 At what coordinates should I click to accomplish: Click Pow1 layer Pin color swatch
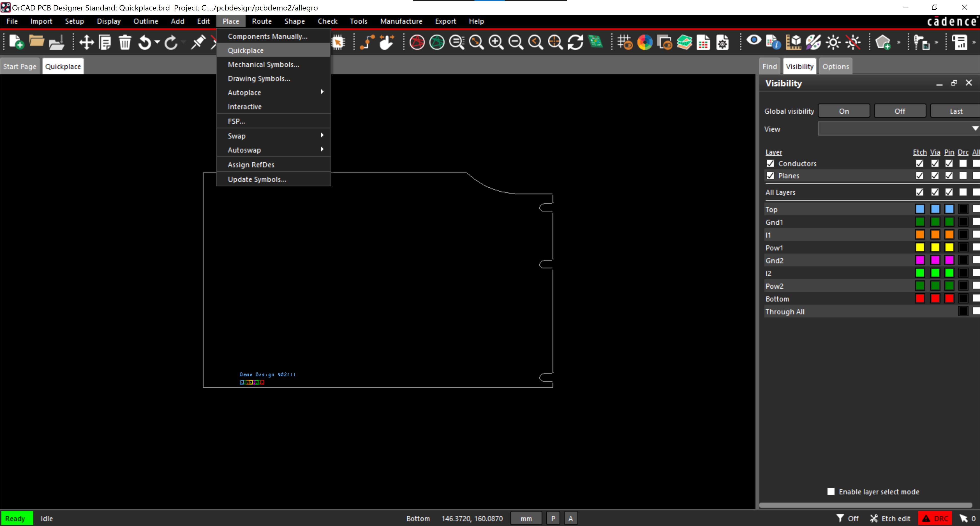pos(949,247)
